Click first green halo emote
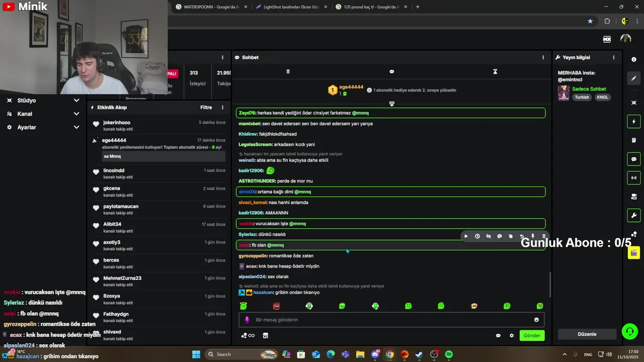Screen dimensions: 644x362 pos(244,306)
